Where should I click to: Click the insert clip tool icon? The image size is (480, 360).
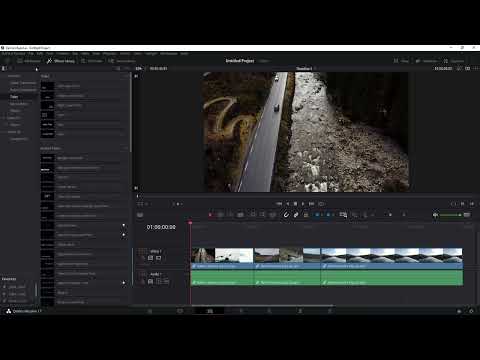[253, 215]
